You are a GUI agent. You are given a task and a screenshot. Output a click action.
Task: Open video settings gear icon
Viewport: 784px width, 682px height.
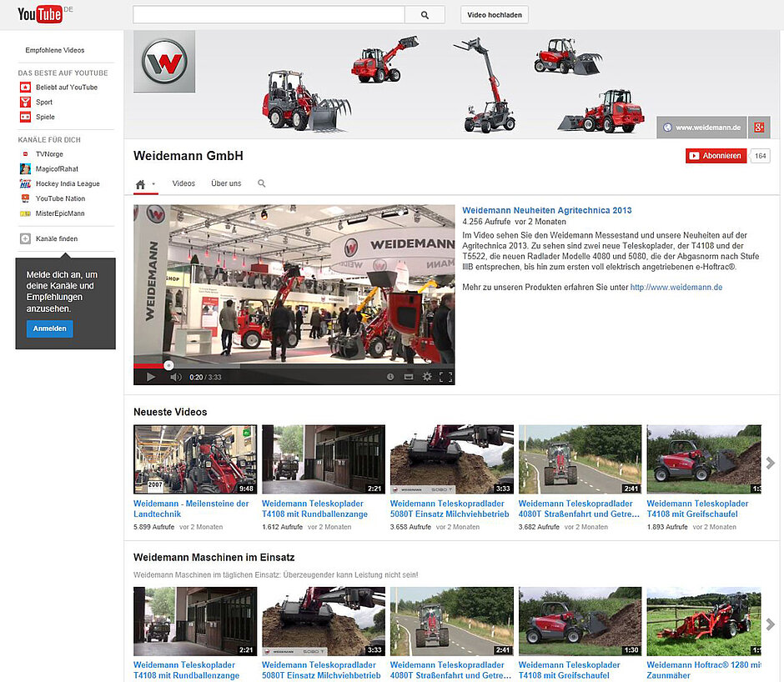427,377
